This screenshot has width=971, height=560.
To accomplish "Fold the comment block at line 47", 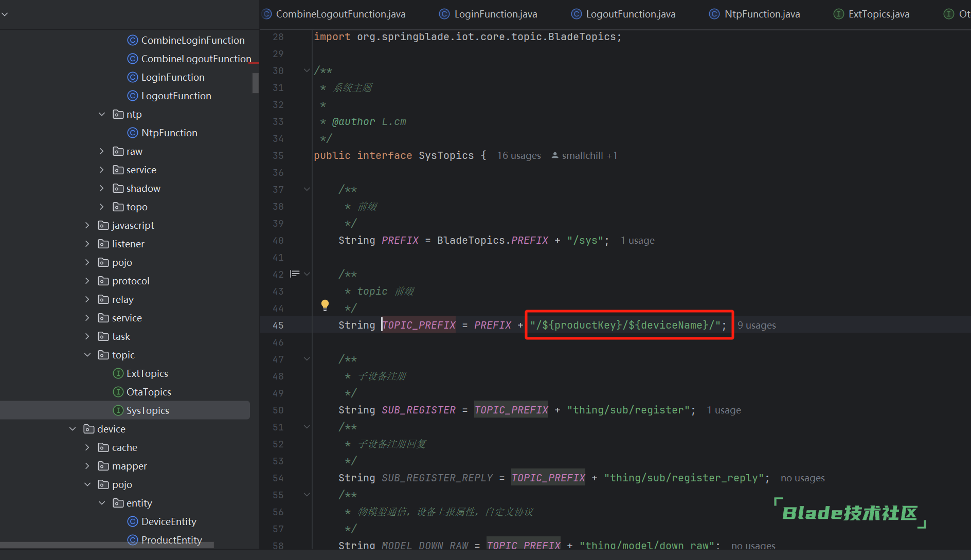I will pyautogui.click(x=307, y=359).
